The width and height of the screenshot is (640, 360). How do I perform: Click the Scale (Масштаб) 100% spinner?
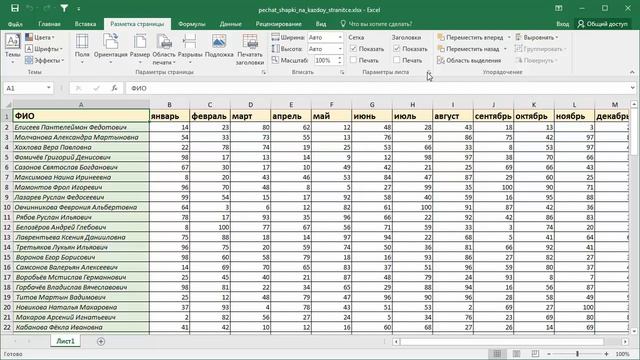pos(340,60)
